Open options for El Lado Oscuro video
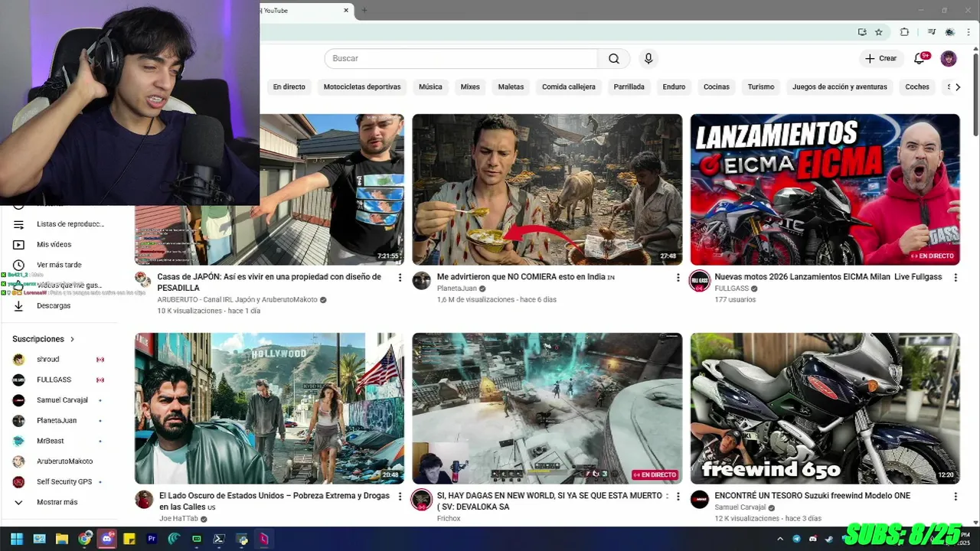This screenshot has height=551, width=980. (x=400, y=497)
